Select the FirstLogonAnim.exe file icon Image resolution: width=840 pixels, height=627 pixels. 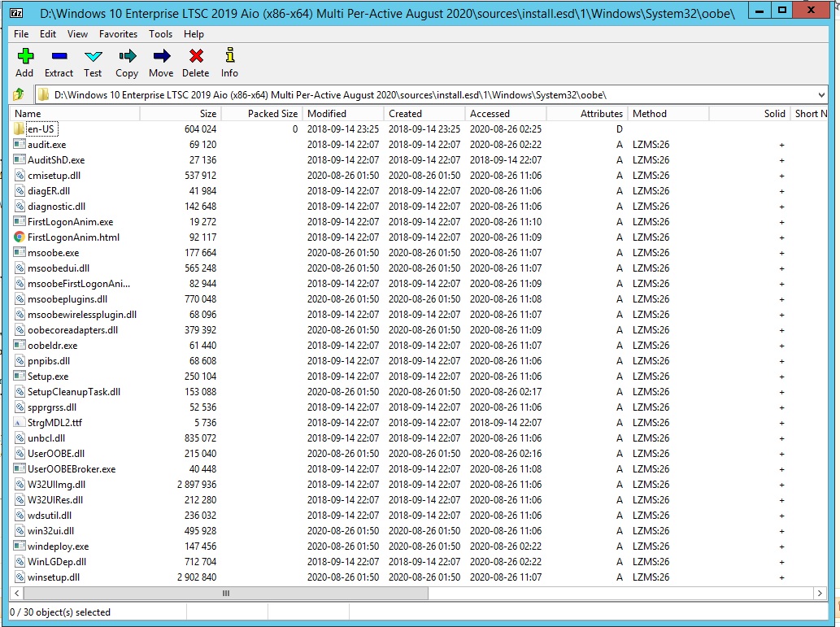[x=20, y=221]
